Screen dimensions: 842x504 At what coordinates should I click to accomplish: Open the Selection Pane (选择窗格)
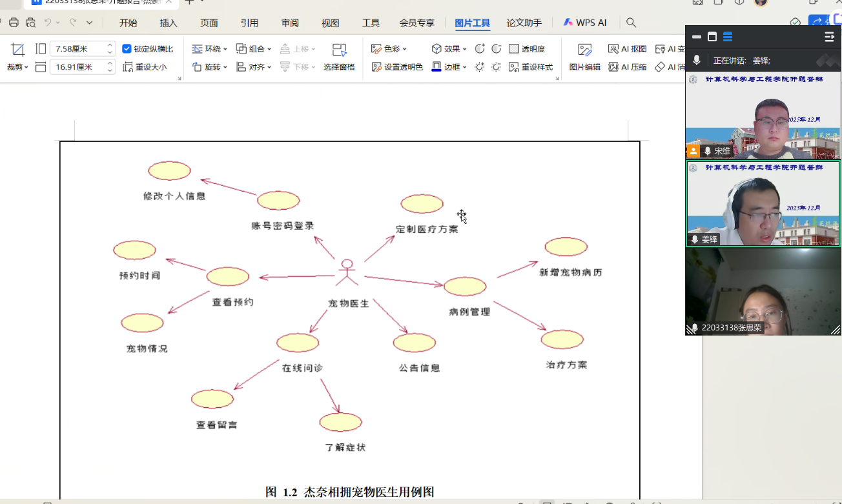pos(339,57)
